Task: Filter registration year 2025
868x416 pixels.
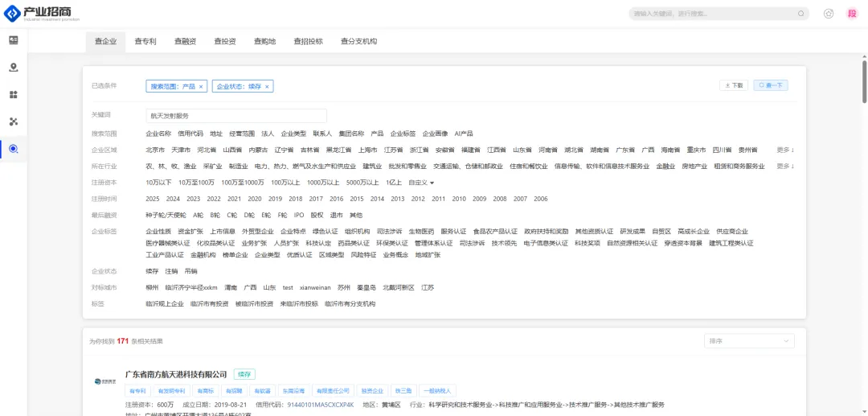Action: pos(153,199)
